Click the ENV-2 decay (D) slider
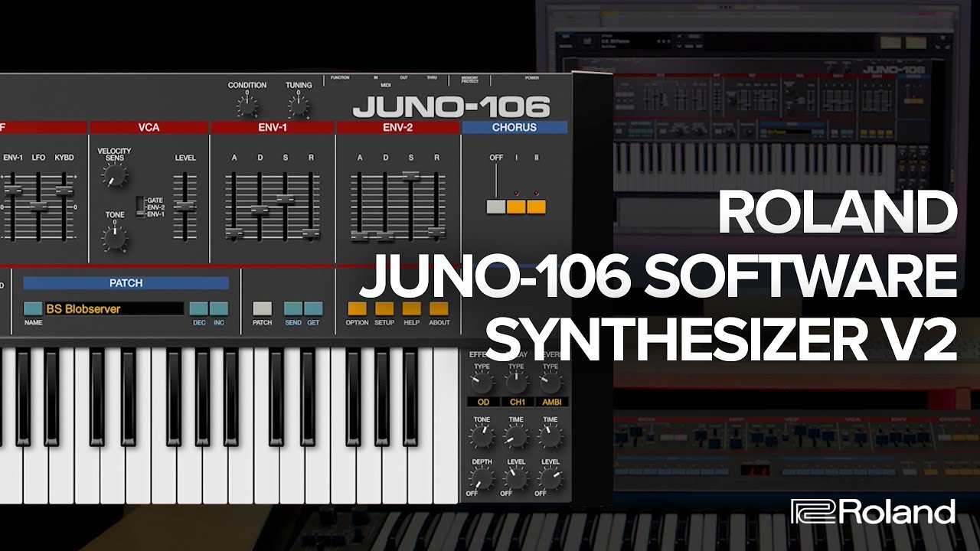980x551 pixels. point(385,235)
